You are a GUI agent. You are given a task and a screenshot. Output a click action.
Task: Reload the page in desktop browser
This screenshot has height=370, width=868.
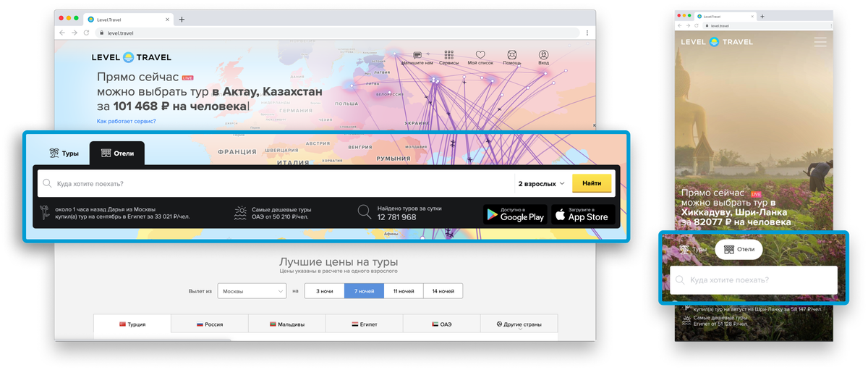coord(85,33)
